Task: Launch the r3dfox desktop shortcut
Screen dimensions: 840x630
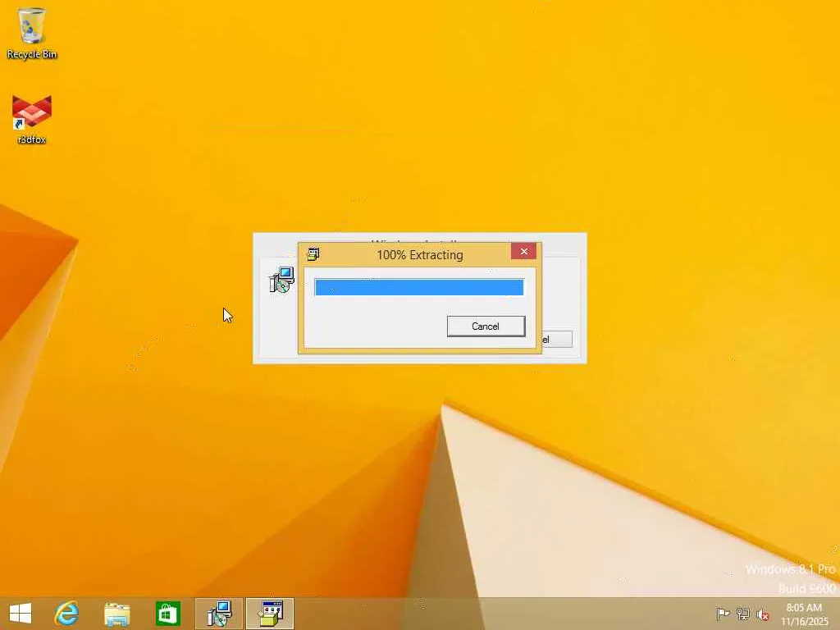Action: pos(32,119)
